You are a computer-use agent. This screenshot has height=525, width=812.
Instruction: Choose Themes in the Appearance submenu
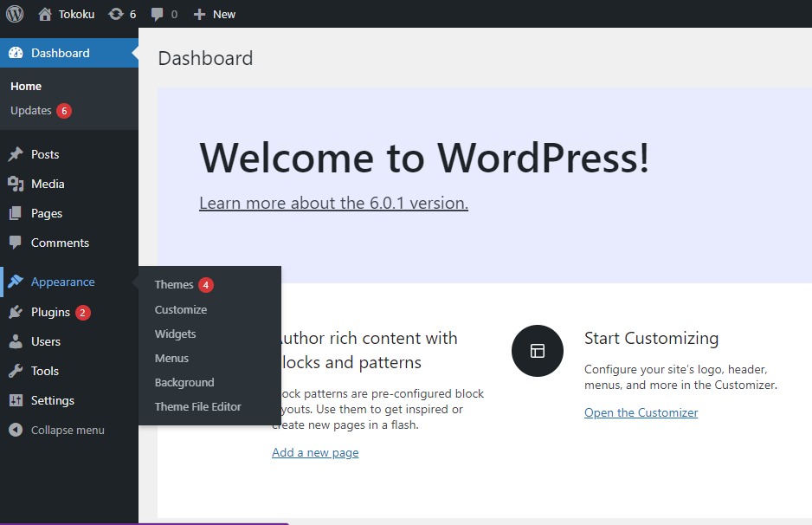pos(174,284)
